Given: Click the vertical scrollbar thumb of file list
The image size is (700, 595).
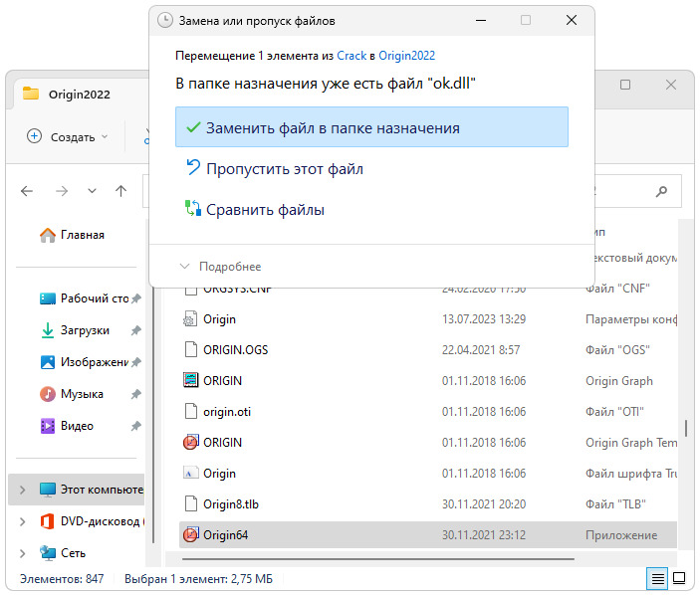Looking at the screenshot, I should coord(686,429).
